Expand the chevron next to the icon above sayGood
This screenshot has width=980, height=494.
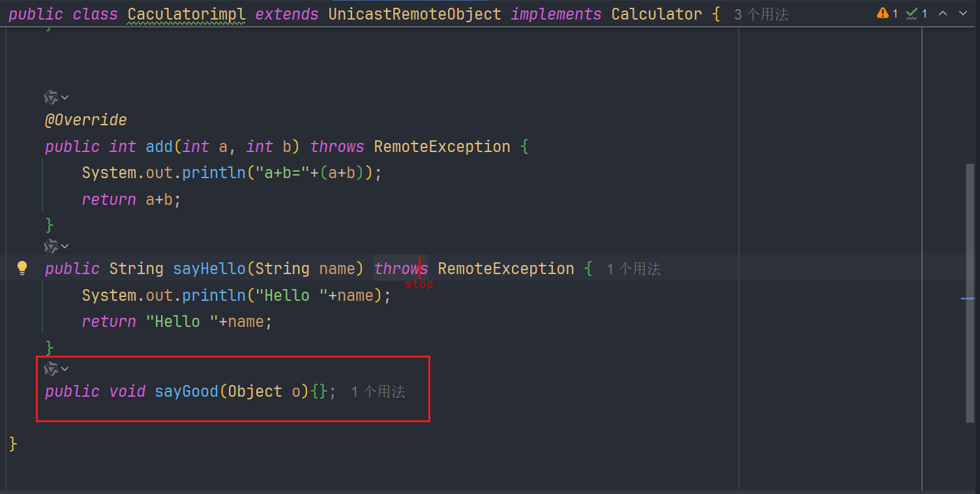[x=65, y=369]
